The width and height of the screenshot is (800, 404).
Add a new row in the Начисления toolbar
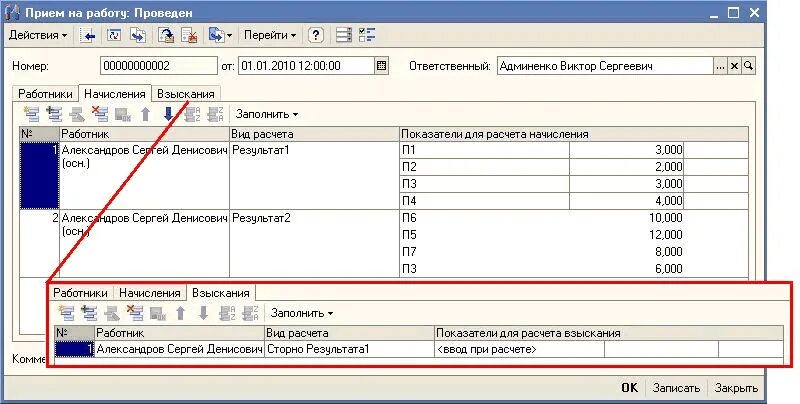[32, 114]
